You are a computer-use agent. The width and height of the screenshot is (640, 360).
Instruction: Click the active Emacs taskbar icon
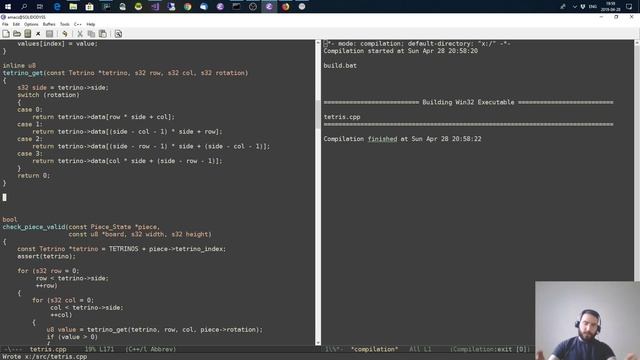point(269,7)
